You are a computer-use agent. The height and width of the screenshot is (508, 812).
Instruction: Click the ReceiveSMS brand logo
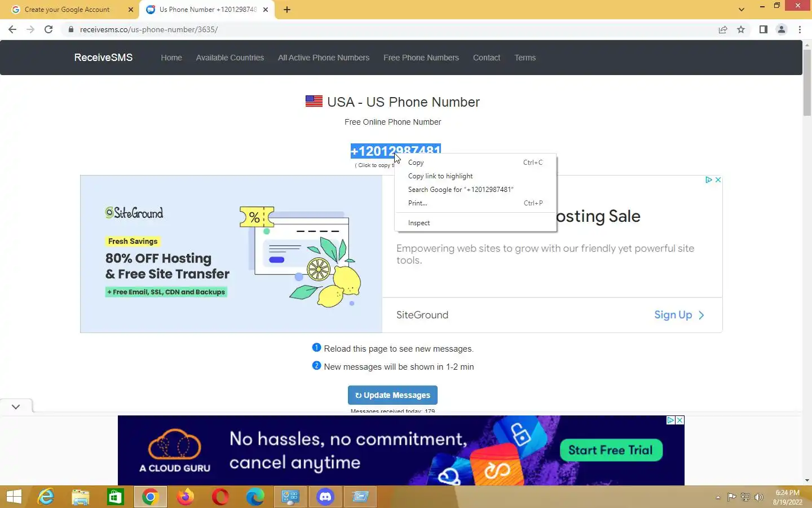click(x=103, y=58)
